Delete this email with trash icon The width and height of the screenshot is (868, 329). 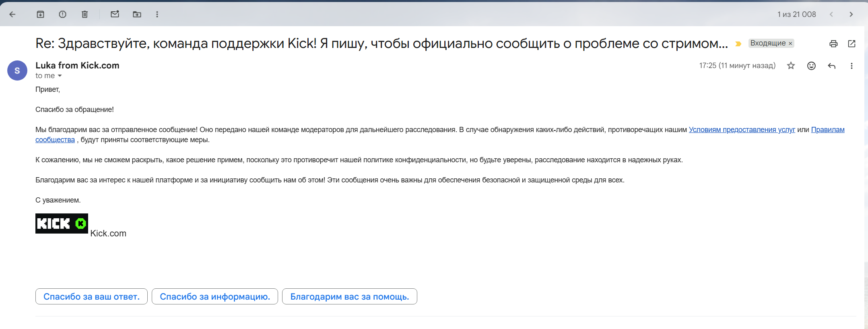85,14
